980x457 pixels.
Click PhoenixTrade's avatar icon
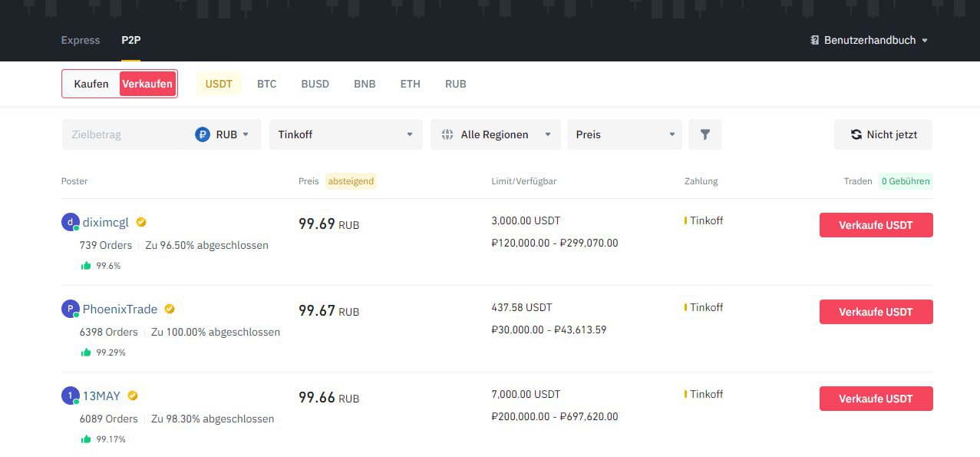pyautogui.click(x=70, y=309)
